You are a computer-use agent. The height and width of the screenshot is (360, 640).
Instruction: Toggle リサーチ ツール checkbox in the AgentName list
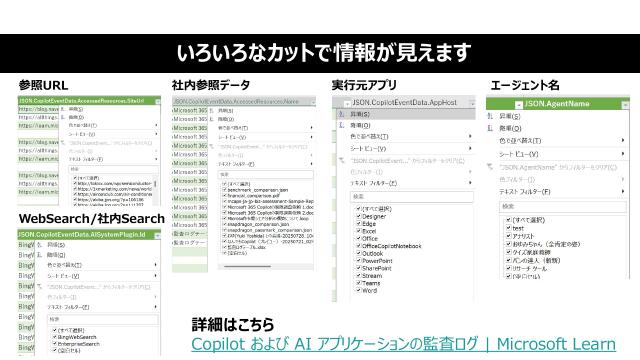tap(509, 268)
